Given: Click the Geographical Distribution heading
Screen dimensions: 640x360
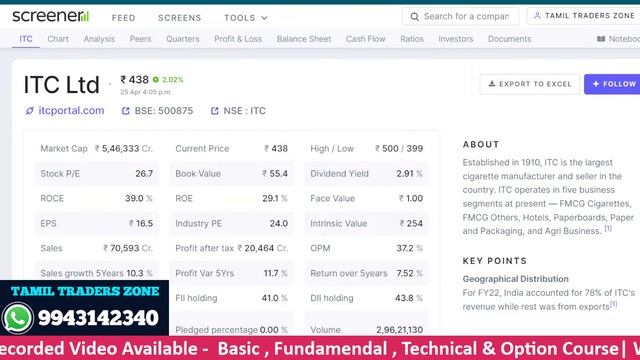Looking at the screenshot, I should click(x=516, y=279).
